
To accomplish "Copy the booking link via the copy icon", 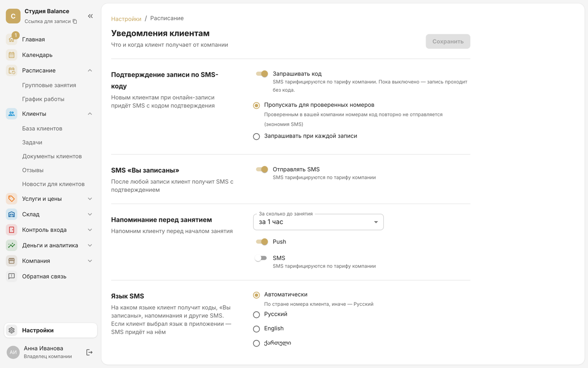I will pos(75,21).
